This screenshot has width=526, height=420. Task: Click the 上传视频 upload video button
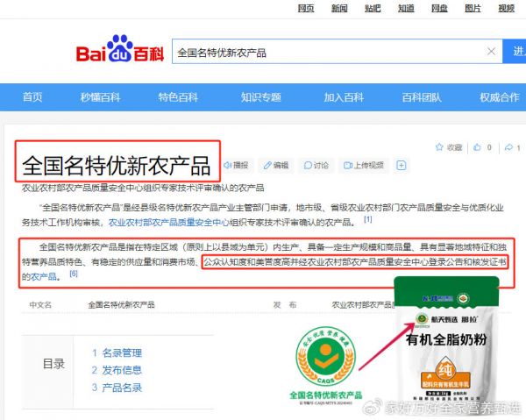[364, 166]
